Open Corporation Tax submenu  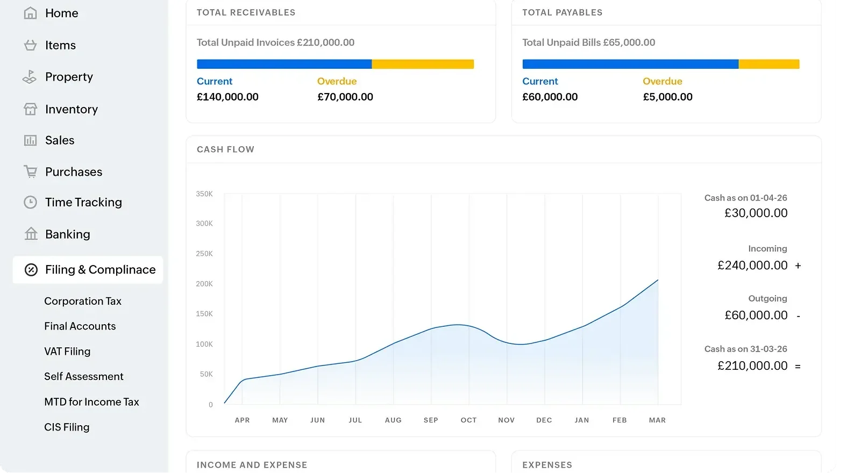click(x=83, y=301)
